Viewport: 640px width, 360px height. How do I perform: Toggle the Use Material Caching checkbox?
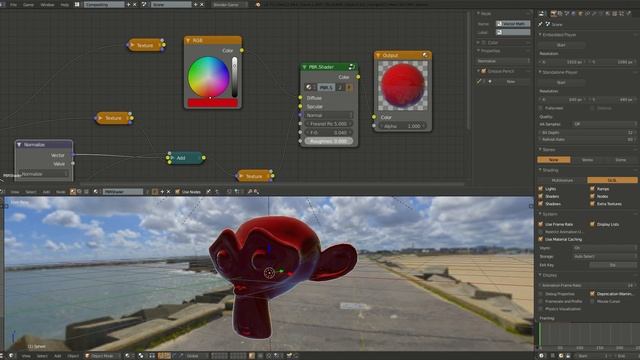(541, 239)
